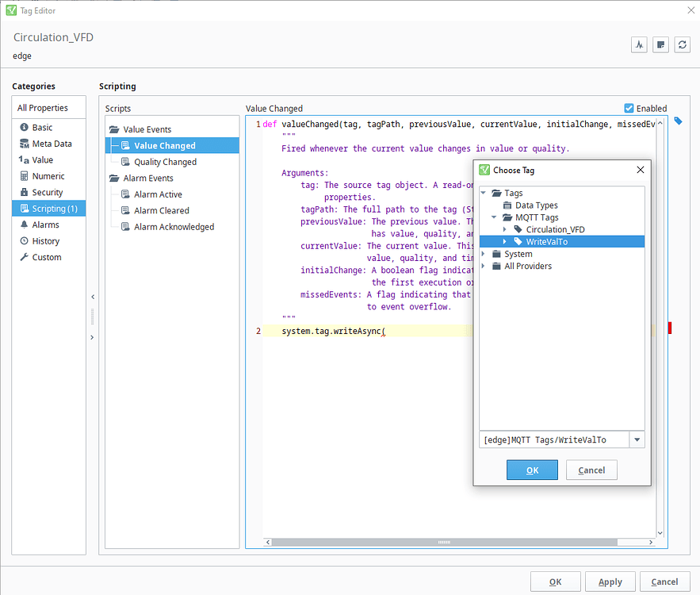Select MQTT Tags label in tree
700x595 pixels.
point(537,217)
